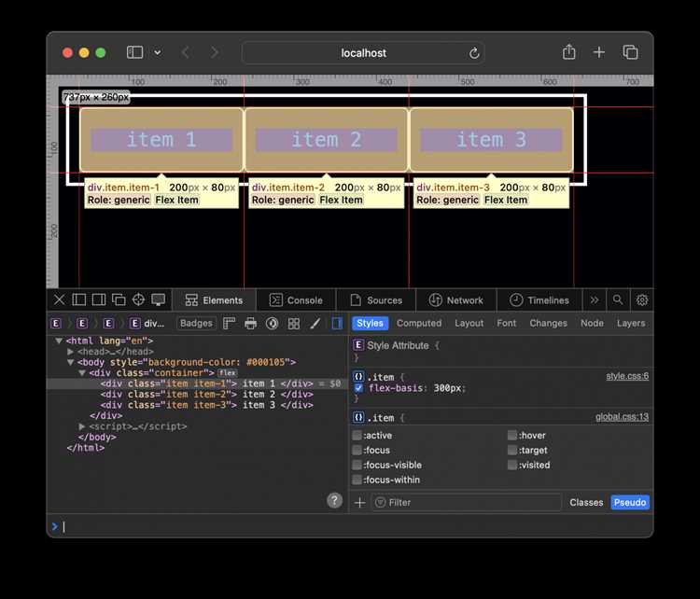The image size is (700, 599).
Task: Enable the :focus-visible pseudo-class checkbox
Action: point(357,465)
